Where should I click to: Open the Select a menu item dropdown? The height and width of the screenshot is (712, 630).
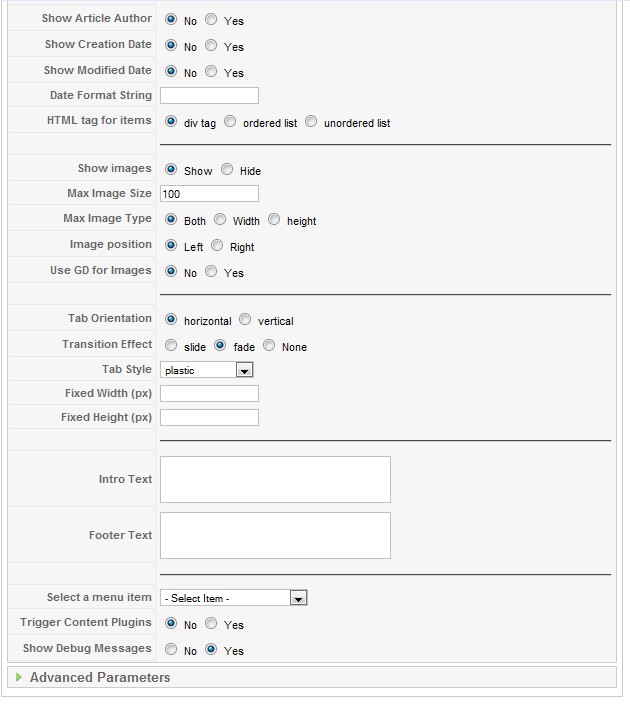pyautogui.click(x=234, y=598)
